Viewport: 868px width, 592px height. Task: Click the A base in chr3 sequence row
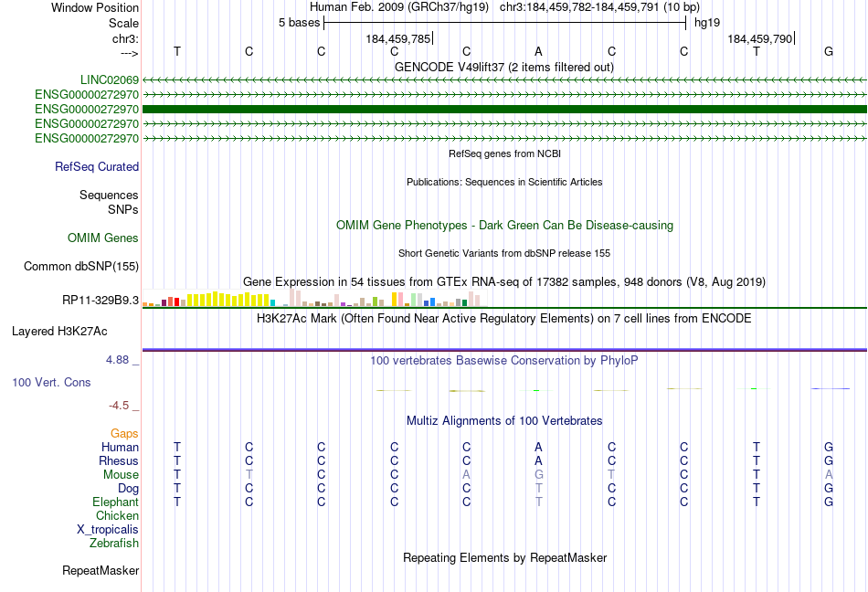539,51
